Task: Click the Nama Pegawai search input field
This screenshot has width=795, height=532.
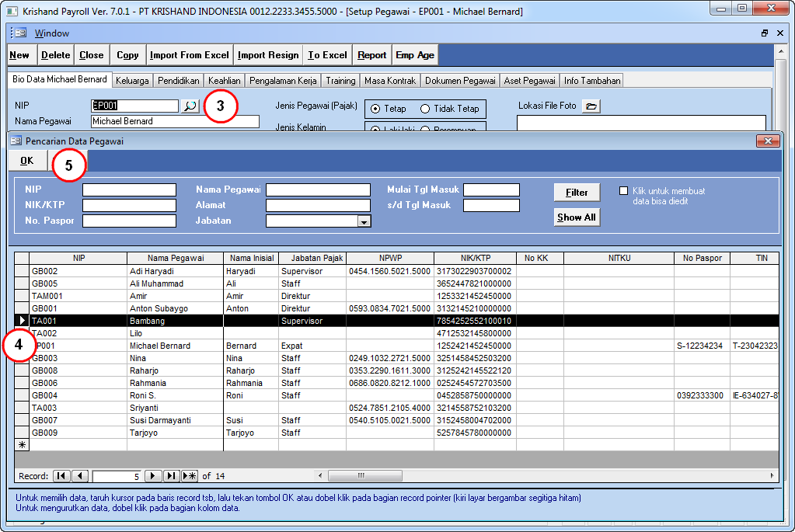Action: (318, 190)
